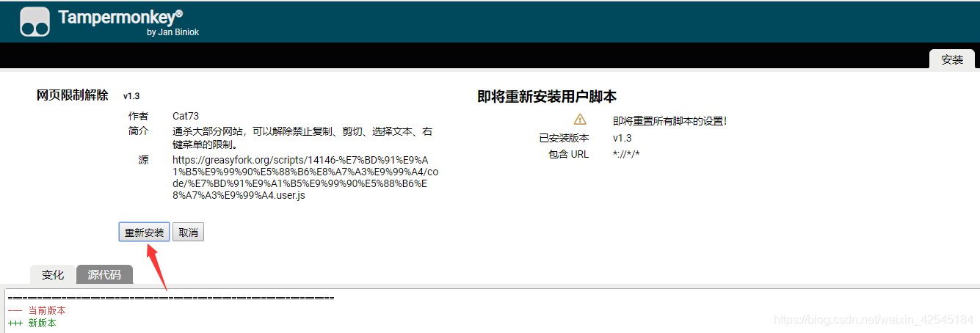
Task: Click the author name Cat73
Action: (x=186, y=116)
